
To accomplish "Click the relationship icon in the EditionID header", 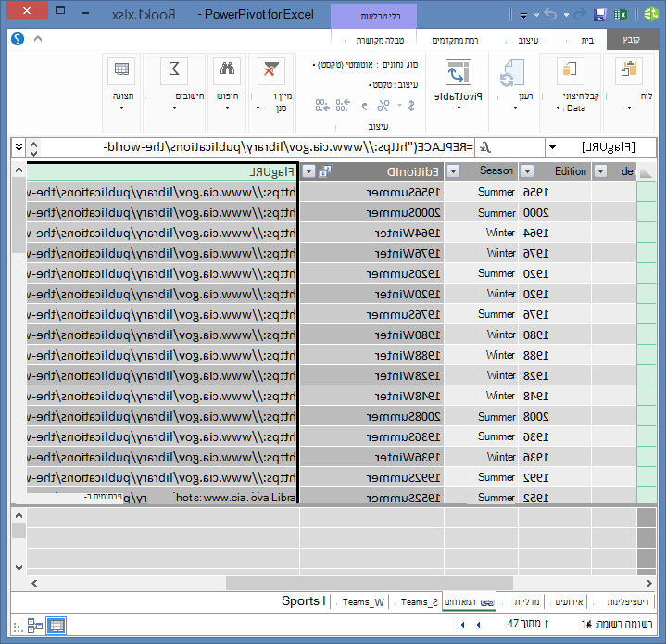I will 325,170.
